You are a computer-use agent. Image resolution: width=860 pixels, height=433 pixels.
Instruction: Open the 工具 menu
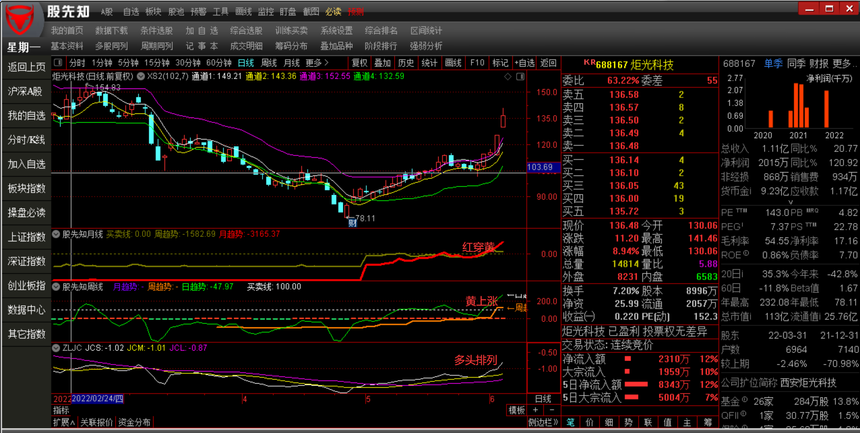click(x=220, y=12)
